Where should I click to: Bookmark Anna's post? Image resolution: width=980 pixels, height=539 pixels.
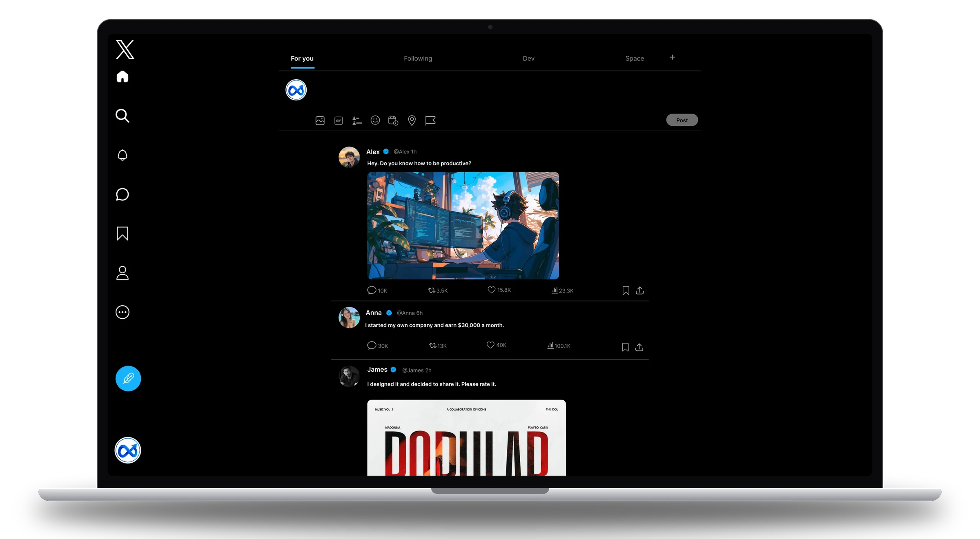tap(625, 347)
